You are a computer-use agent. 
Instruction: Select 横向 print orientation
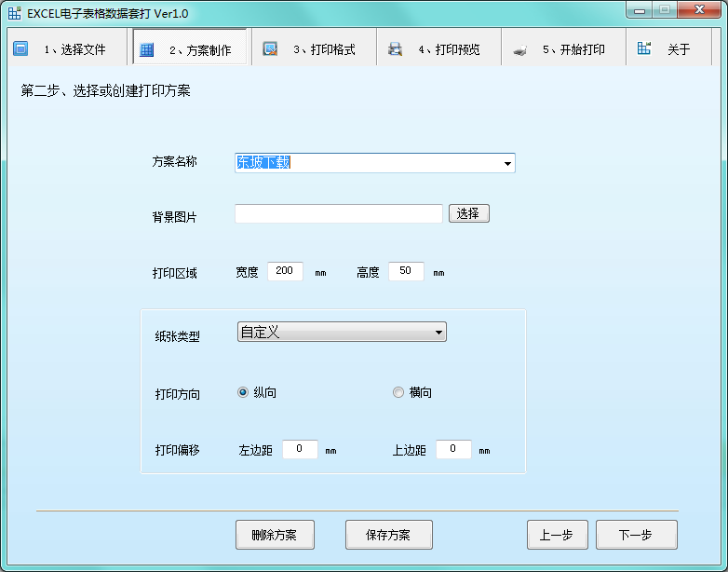pyautogui.click(x=398, y=393)
